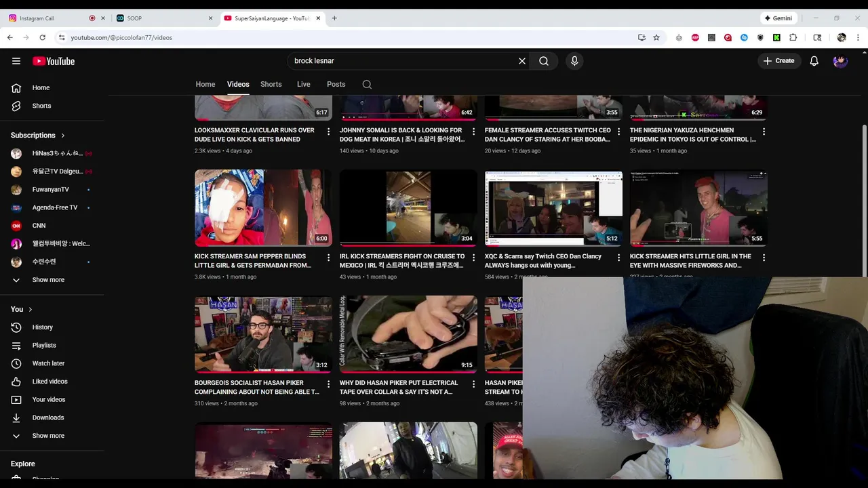Screen dimensions: 868x488
Task: Expand the You section chevron
Action: [x=30, y=309]
